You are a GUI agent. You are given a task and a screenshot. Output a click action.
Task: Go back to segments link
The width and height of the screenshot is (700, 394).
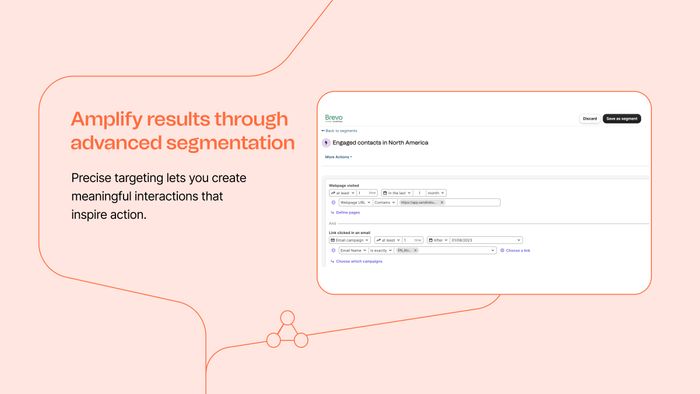coord(339,131)
